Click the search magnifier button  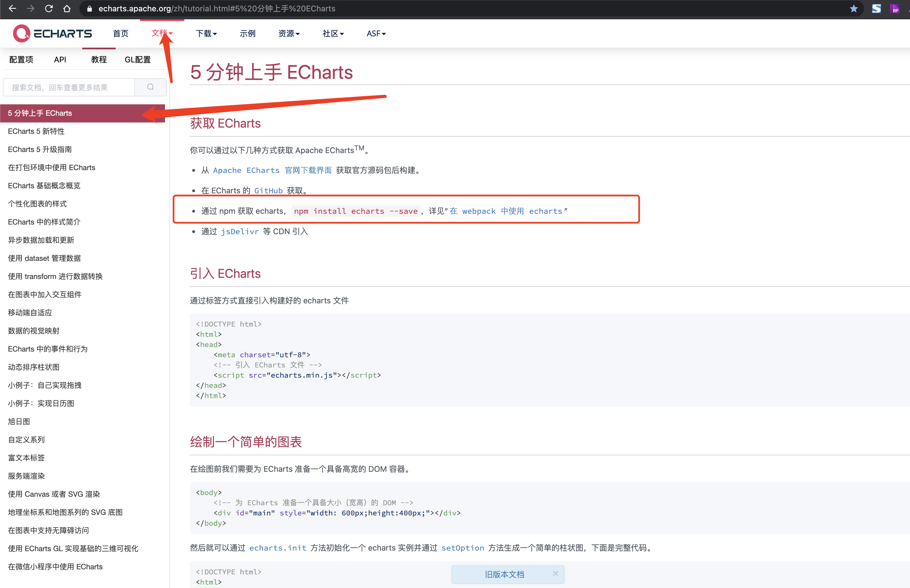151,87
